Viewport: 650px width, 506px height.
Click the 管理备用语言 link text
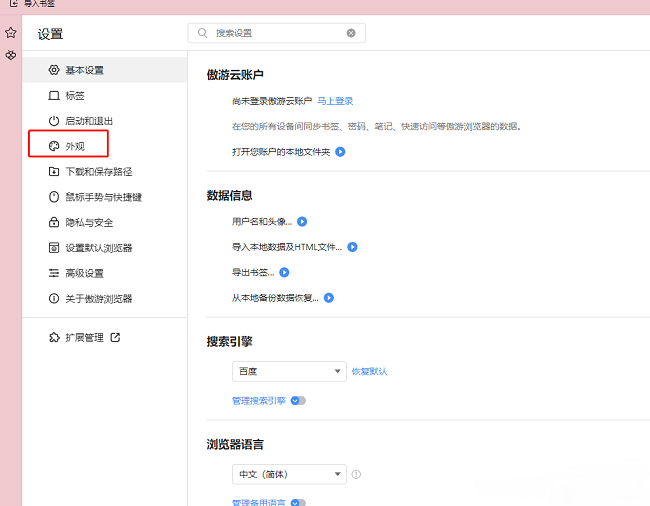pos(259,502)
